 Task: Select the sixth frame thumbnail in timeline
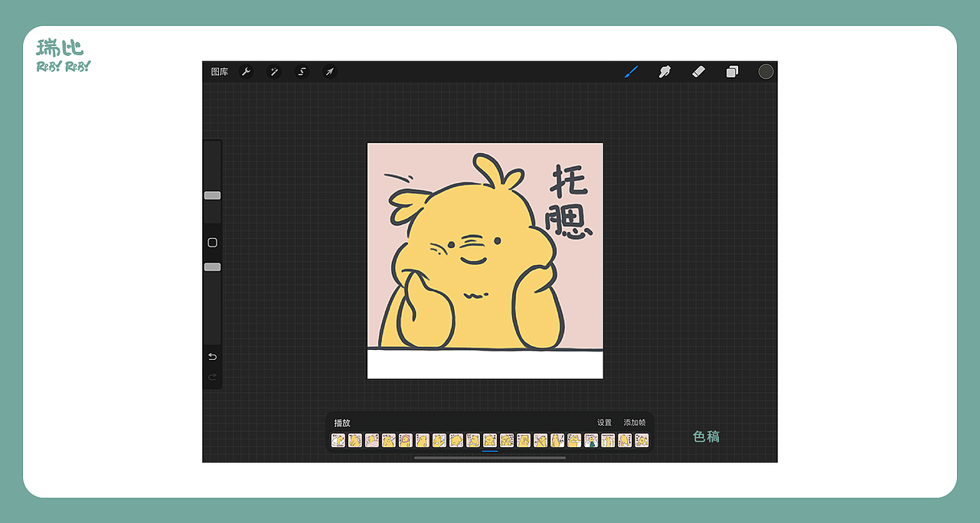point(423,440)
